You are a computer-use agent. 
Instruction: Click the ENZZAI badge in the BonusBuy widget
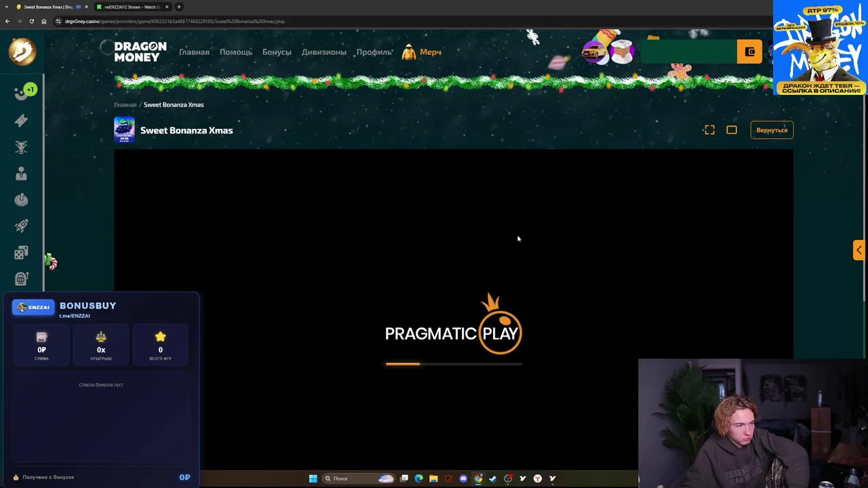pyautogui.click(x=33, y=307)
